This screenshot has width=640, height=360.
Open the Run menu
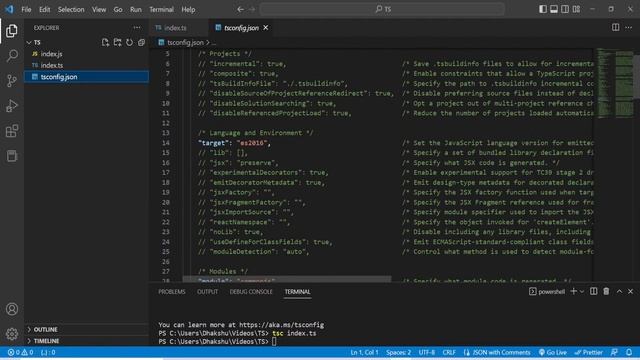[136, 9]
